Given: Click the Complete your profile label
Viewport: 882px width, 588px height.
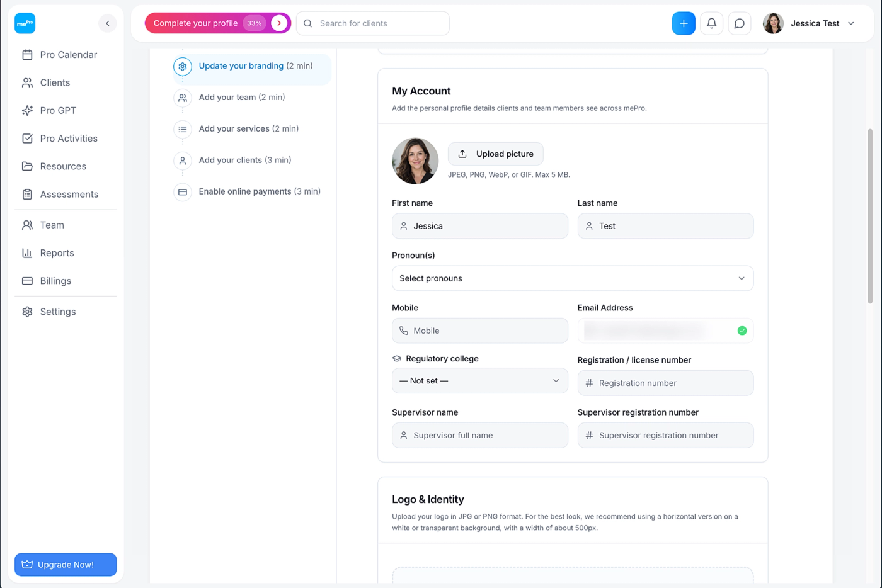Looking at the screenshot, I should pyautogui.click(x=195, y=23).
